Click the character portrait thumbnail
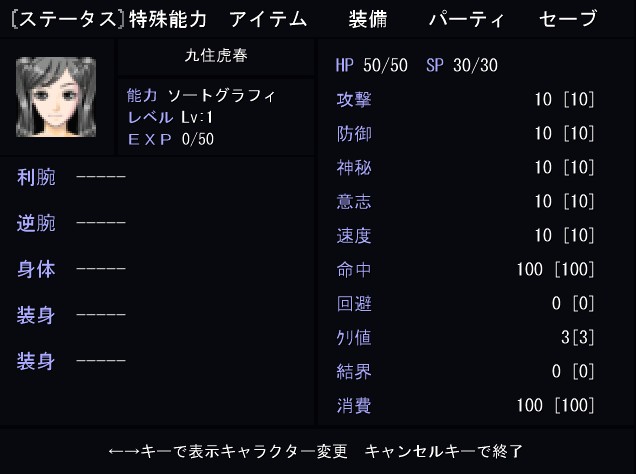Screen dimensions: 636x474 56,97
